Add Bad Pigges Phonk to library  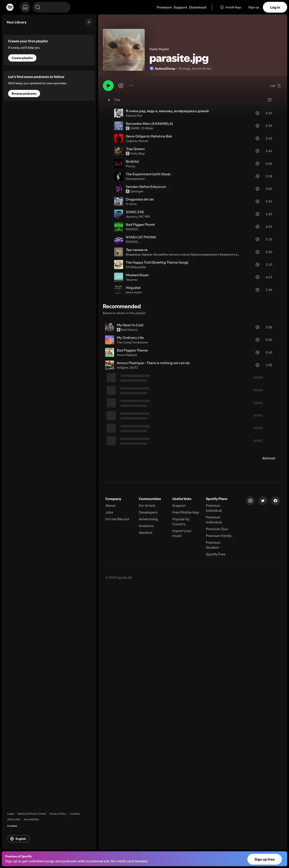pyautogui.click(x=257, y=227)
